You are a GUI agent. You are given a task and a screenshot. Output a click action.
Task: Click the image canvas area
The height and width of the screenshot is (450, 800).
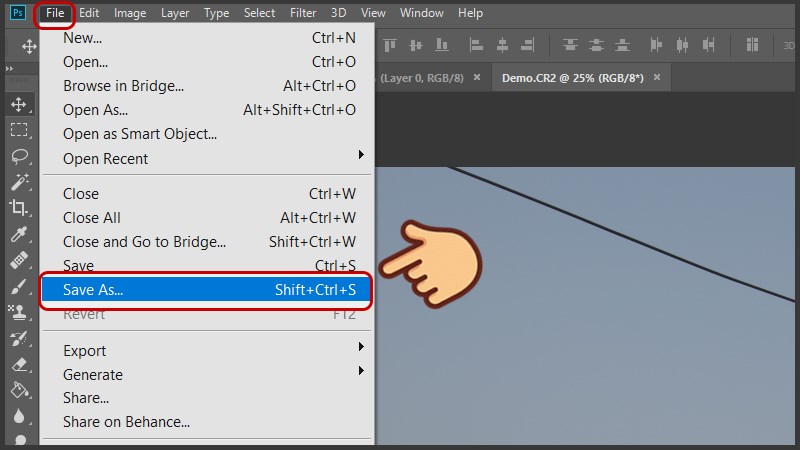point(585,305)
